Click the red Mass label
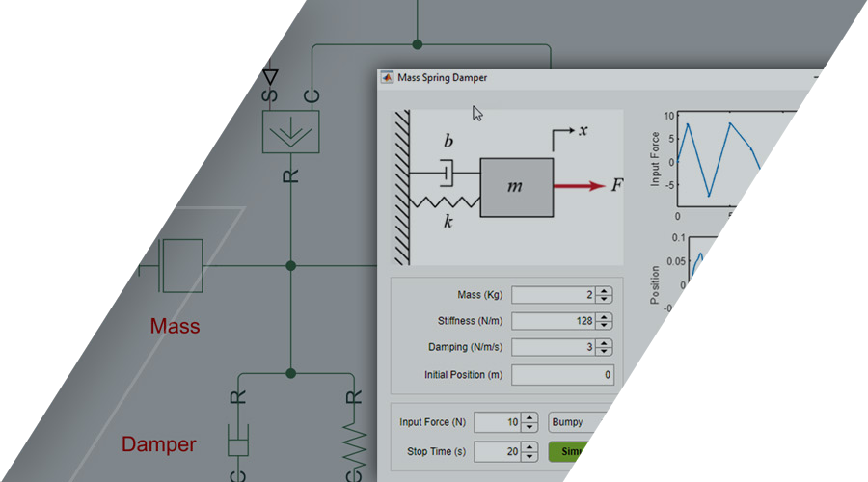Screen dimensions: 868x482 pos(175,326)
